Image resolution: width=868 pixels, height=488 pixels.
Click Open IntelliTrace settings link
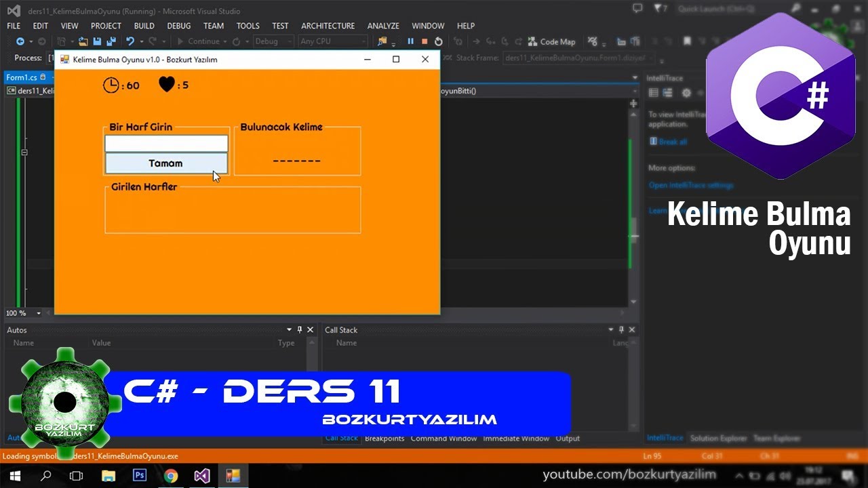(691, 185)
